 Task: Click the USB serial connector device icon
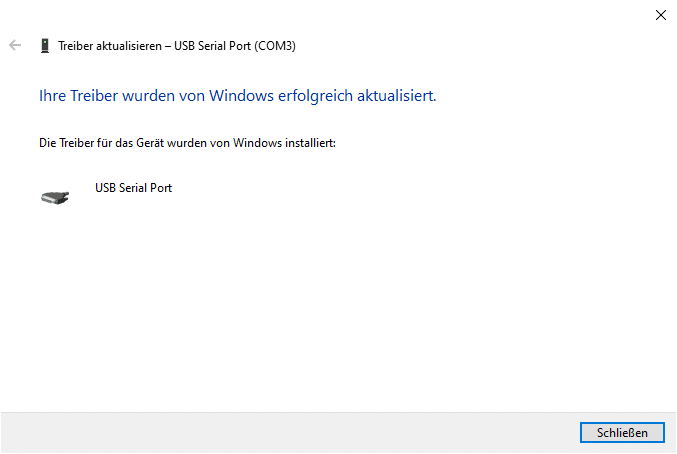(55, 197)
